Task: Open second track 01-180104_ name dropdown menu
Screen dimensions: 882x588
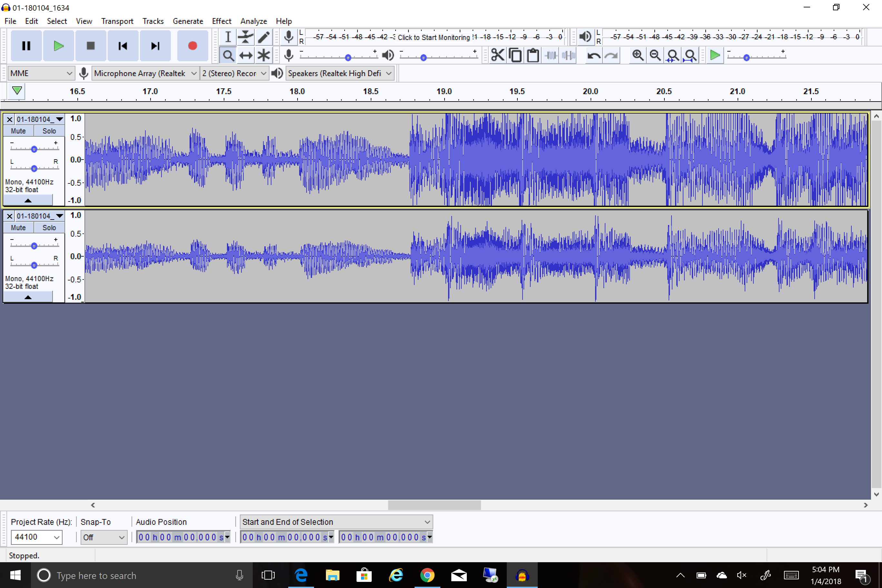Action: (40, 216)
